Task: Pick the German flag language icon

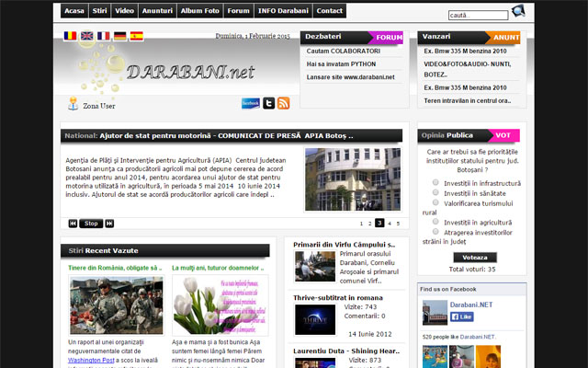Action: click(120, 36)
